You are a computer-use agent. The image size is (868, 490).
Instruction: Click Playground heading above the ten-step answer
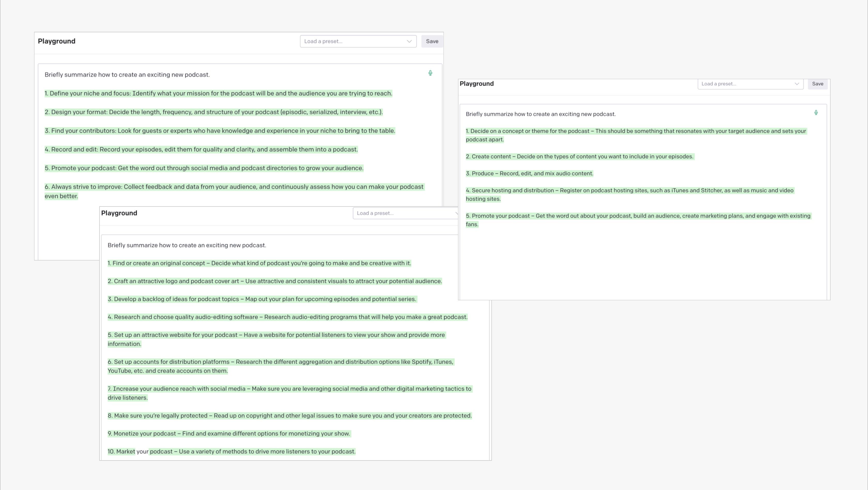119,213
